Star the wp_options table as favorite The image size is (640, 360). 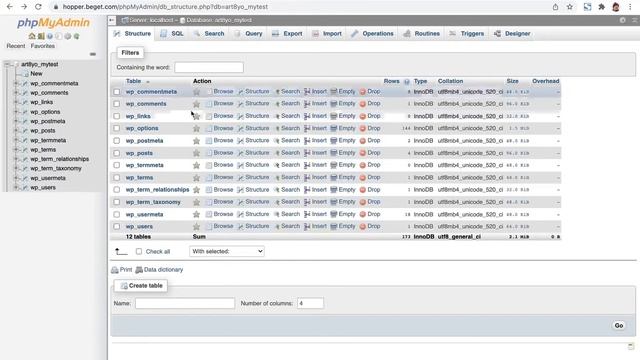(x=196, y=129)
